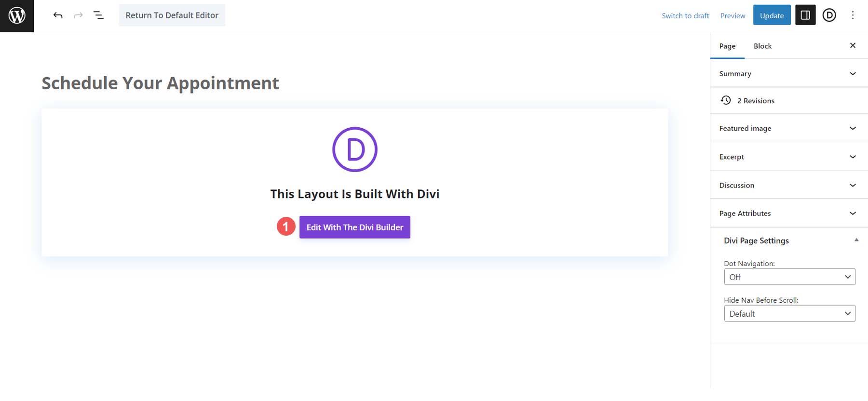Expand the Excerpt panel
Viewport: 868px width, 401px height.
789,157
